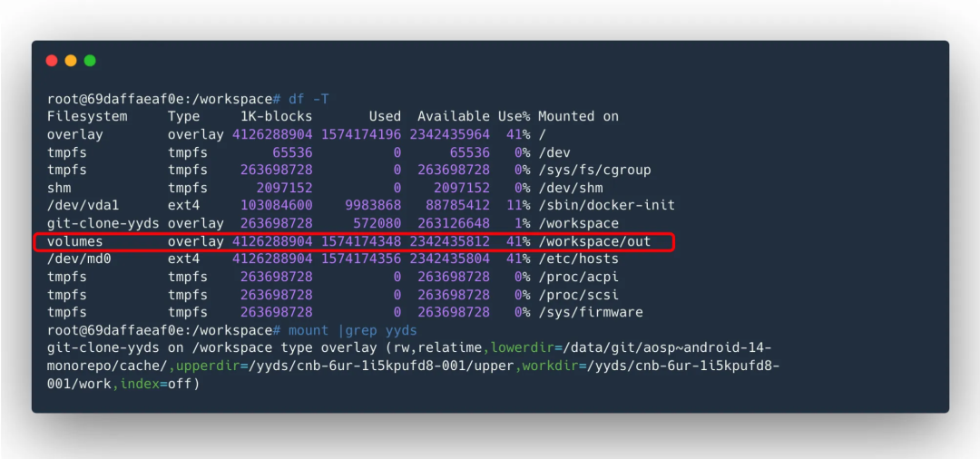980x459 pixels.
Task: Click the '/dev/md0' filesystem name
Action: 79,259
